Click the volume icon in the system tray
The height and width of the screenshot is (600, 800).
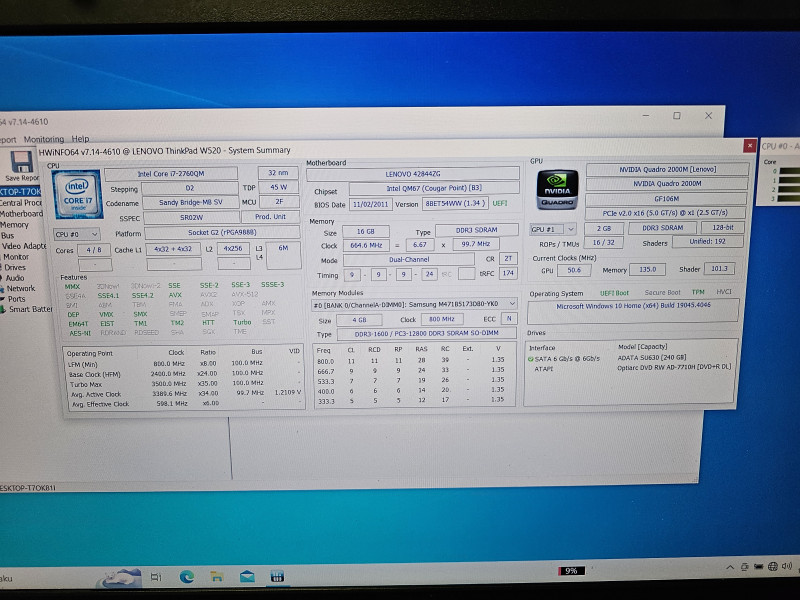[x=786, y=566]
